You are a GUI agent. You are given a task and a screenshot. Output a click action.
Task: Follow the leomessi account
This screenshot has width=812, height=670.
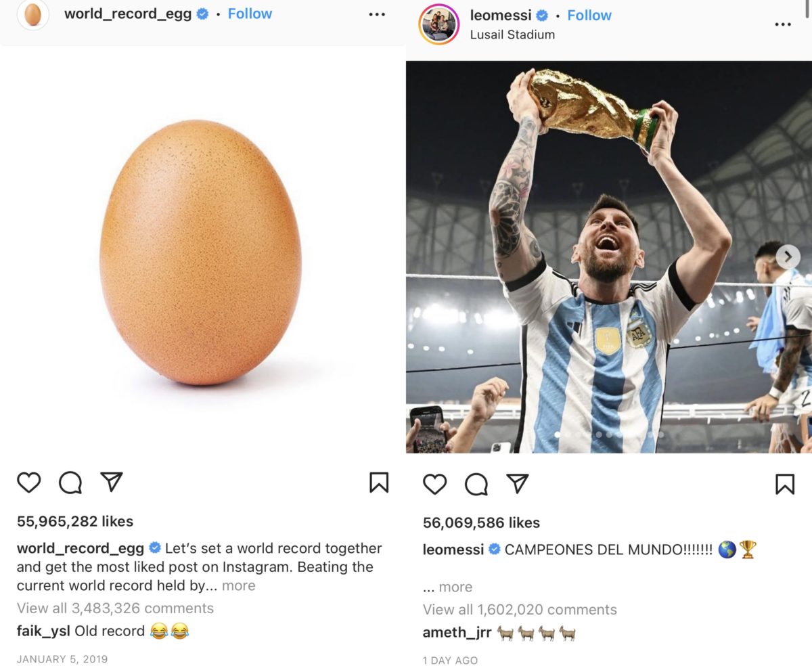pos(589,15)
